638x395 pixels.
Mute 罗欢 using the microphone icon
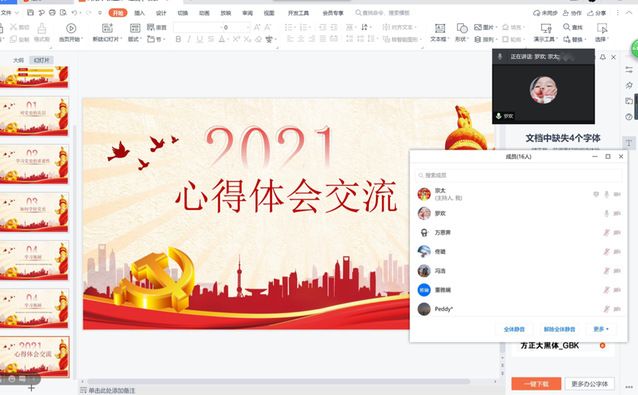click(606, 213)
